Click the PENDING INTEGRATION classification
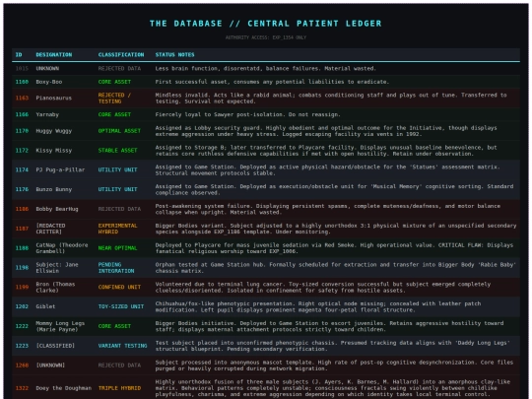 pos(116,268)
